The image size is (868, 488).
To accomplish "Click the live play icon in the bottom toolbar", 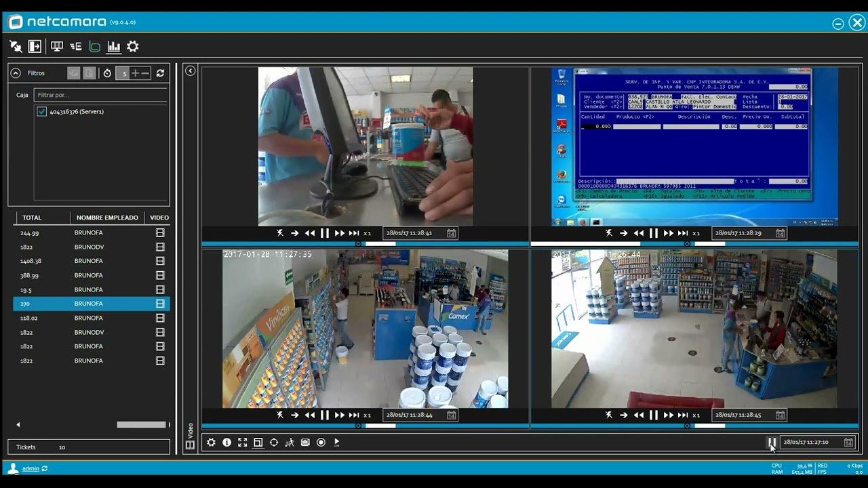I will point(336,442).
